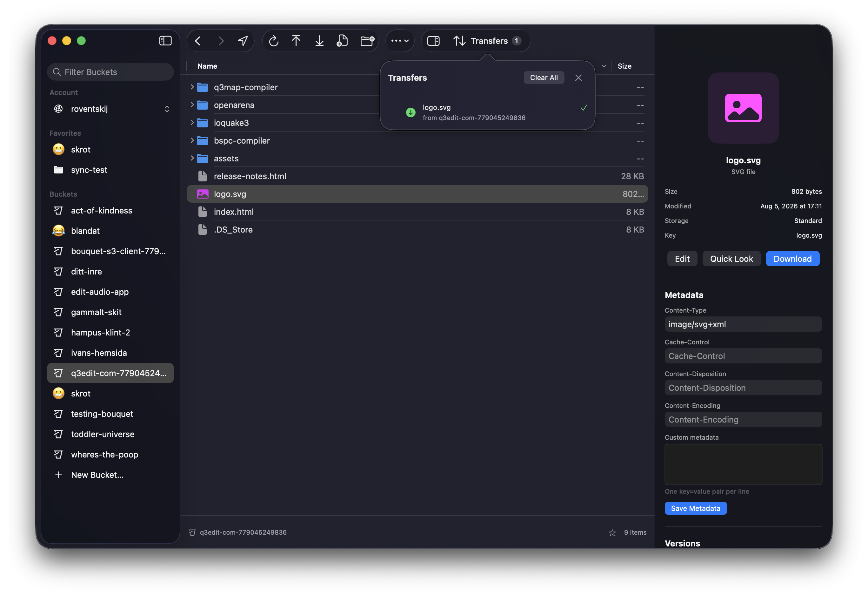The height and width of the screenshot is (596, 868).
Task: Clear all transfers
Action: (544, 77)
